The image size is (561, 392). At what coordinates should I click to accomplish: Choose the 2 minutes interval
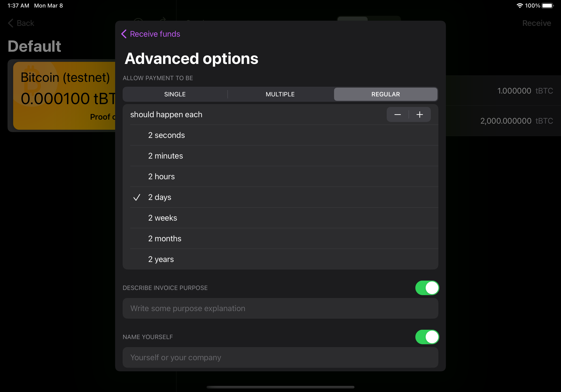[x=280, y=156]
